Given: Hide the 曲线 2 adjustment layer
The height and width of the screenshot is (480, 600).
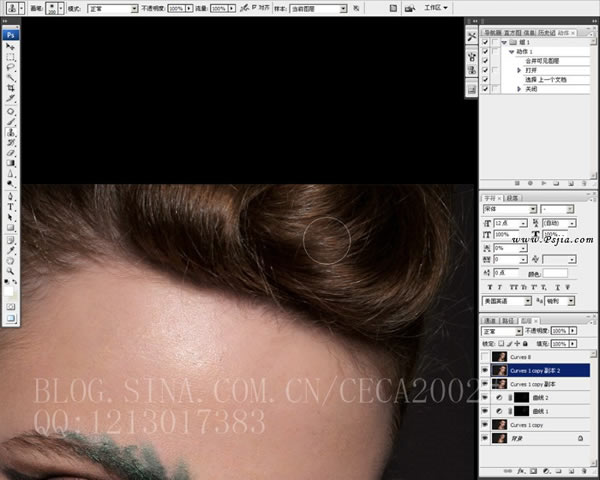Looking at the screenshot, I should coord(485,397).
